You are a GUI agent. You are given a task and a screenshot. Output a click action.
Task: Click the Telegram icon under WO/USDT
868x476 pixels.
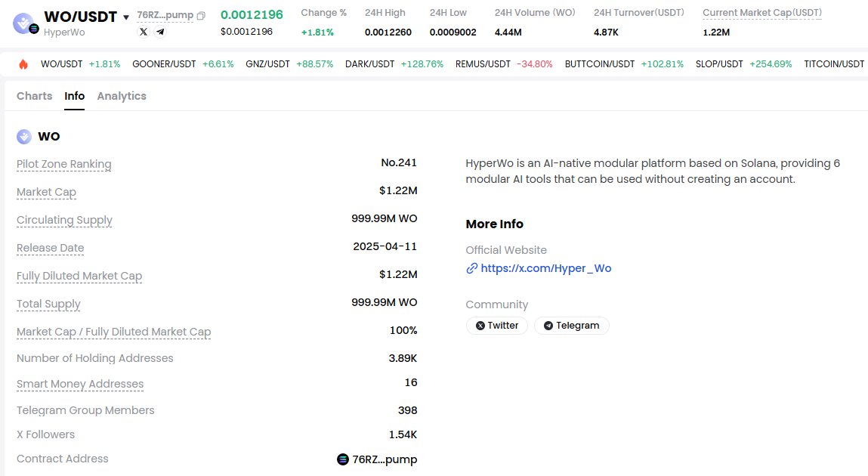160,31
